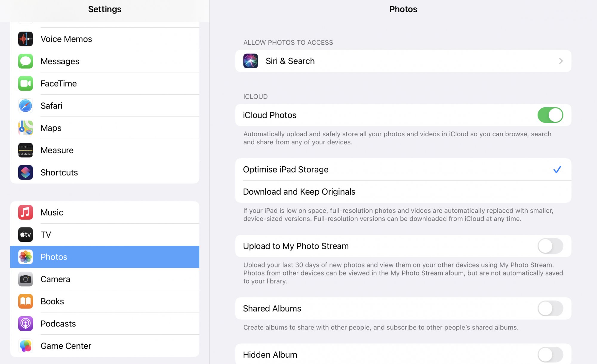Enable Upload to My Photo Stream
The height and width of the screenshot is (364, 597).
point(550,246)
